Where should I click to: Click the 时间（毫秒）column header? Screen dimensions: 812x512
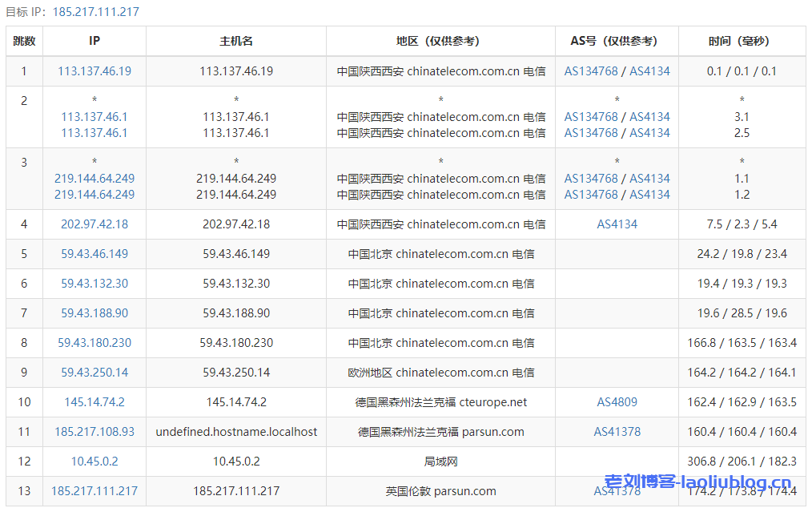click(742, 41)
